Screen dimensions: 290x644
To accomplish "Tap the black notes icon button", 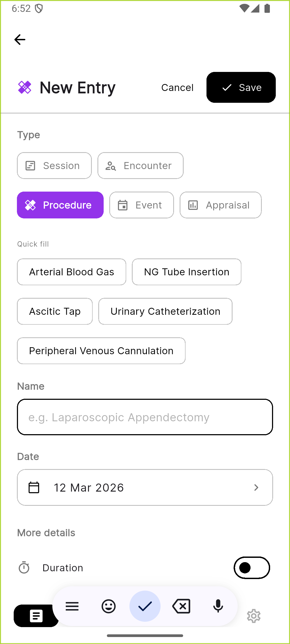I will pyautogui.click(x=36, y=616).
